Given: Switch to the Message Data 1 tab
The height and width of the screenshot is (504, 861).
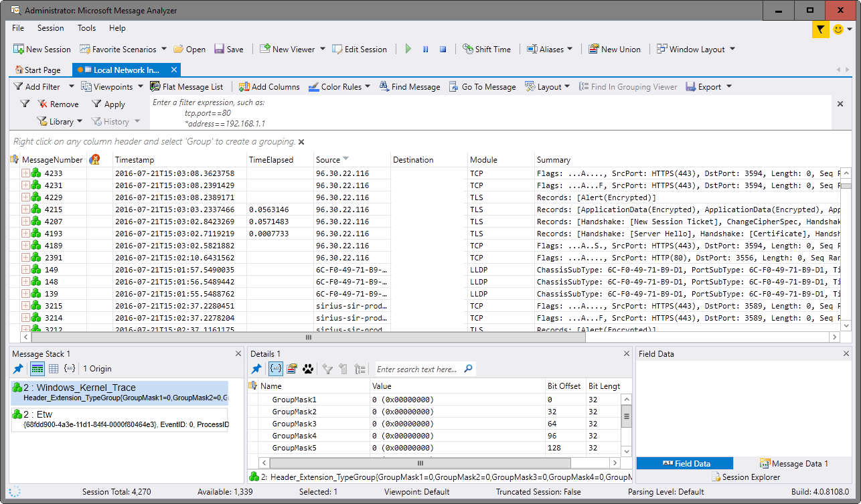Looking at the screenshot, I should [794, 463].
